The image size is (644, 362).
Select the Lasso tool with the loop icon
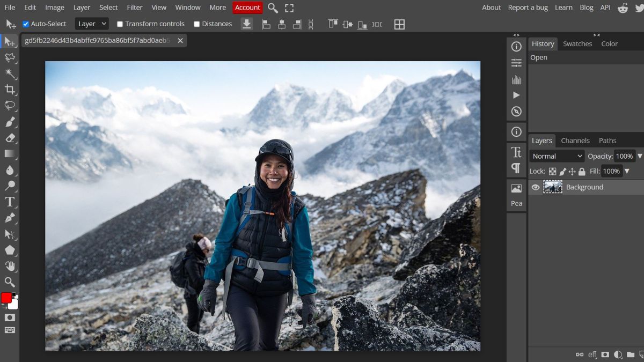click(x=10, y=106)
